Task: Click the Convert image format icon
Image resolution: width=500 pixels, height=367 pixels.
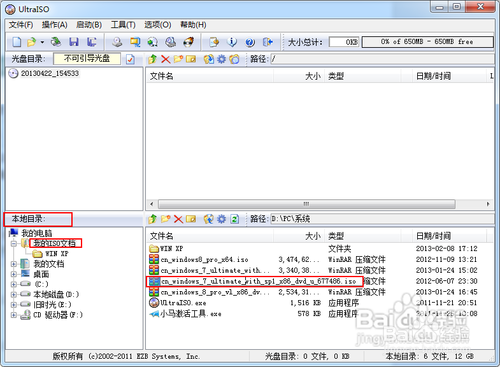Action: [x=135, y=42]
